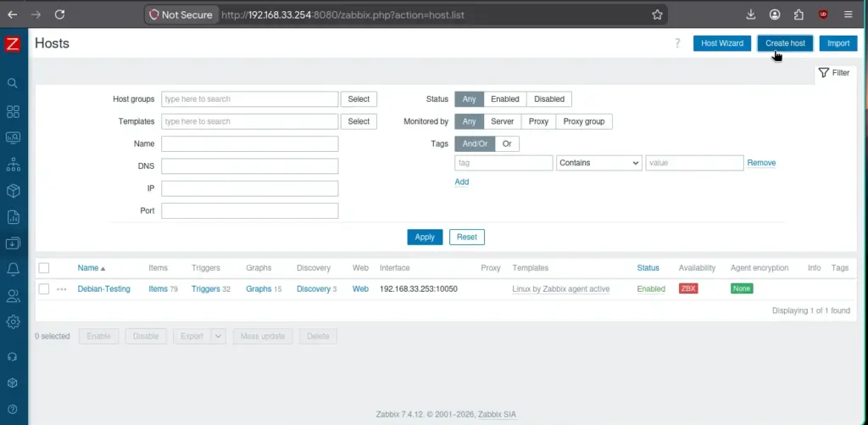This screenshot has width=868, height=425.
Task: Reload the page with browser refresh icon
Action: pos(60,14)
